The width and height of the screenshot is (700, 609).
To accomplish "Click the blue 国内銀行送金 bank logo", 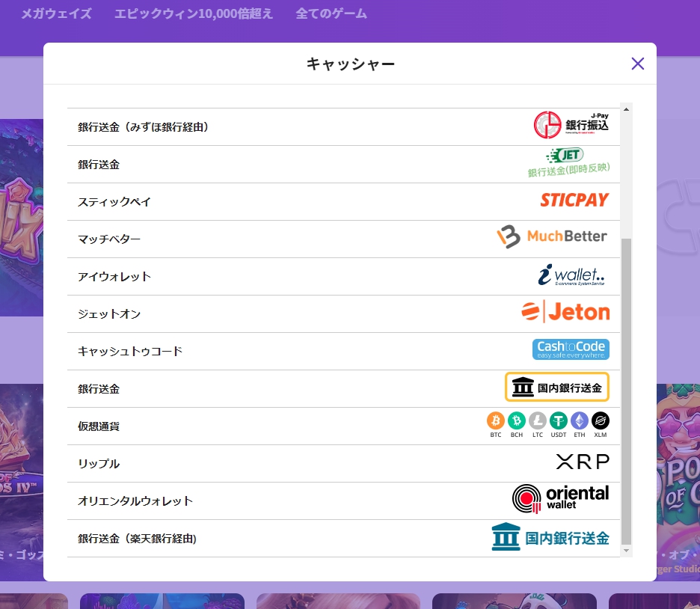I will (x=550, y=537).
